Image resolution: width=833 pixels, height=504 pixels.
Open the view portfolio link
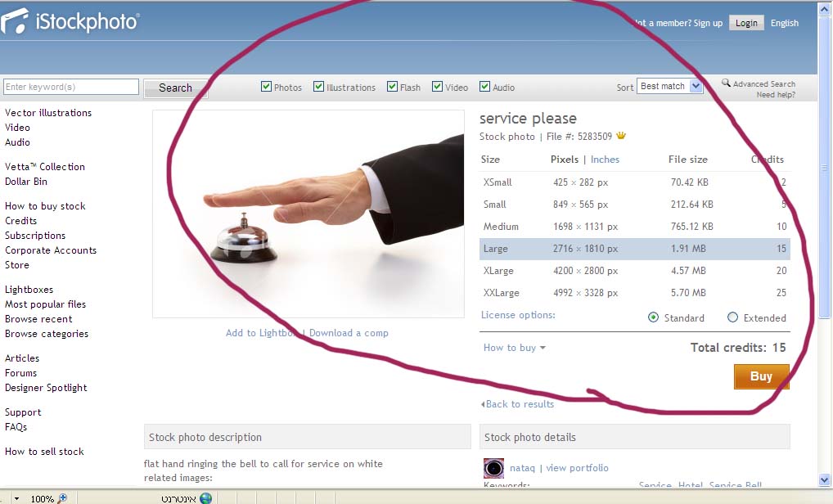[577, 468]
